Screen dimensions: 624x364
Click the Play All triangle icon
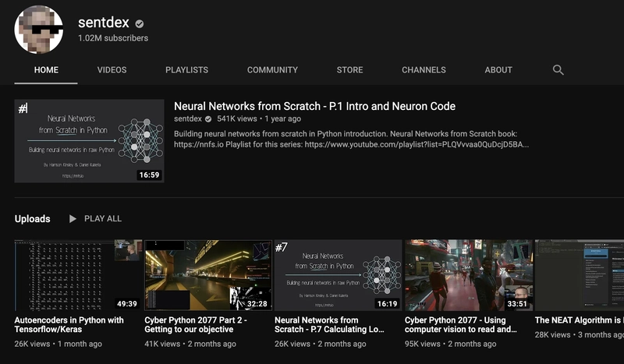coord(73,219)
